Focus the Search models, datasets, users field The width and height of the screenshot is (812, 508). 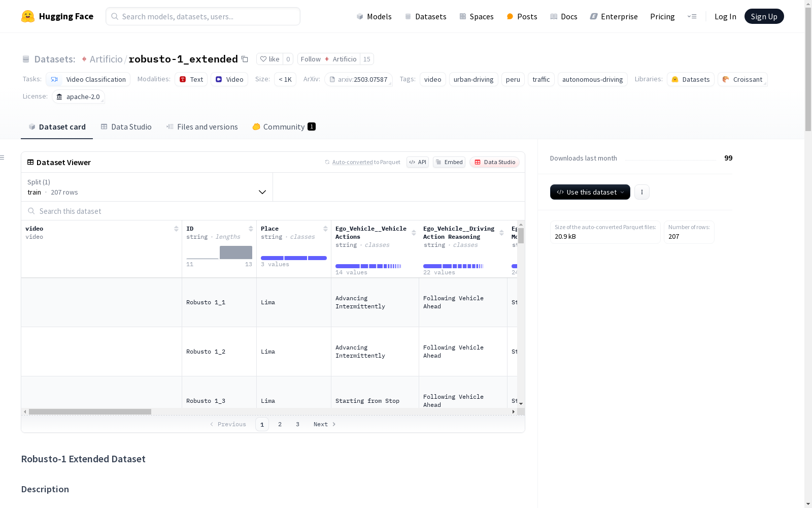coord(203,16)
